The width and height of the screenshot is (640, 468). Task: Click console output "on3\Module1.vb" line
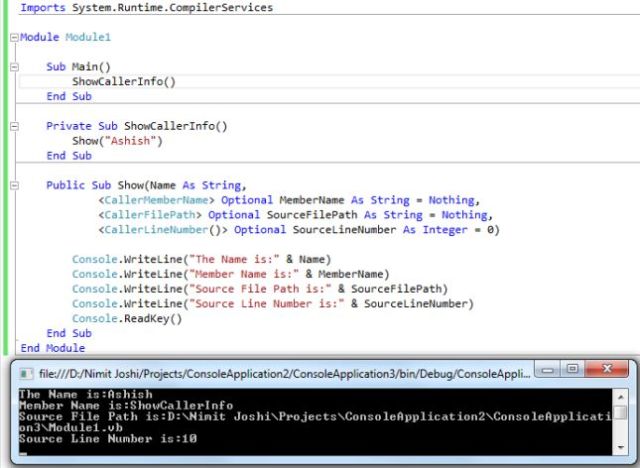(71, 428)
